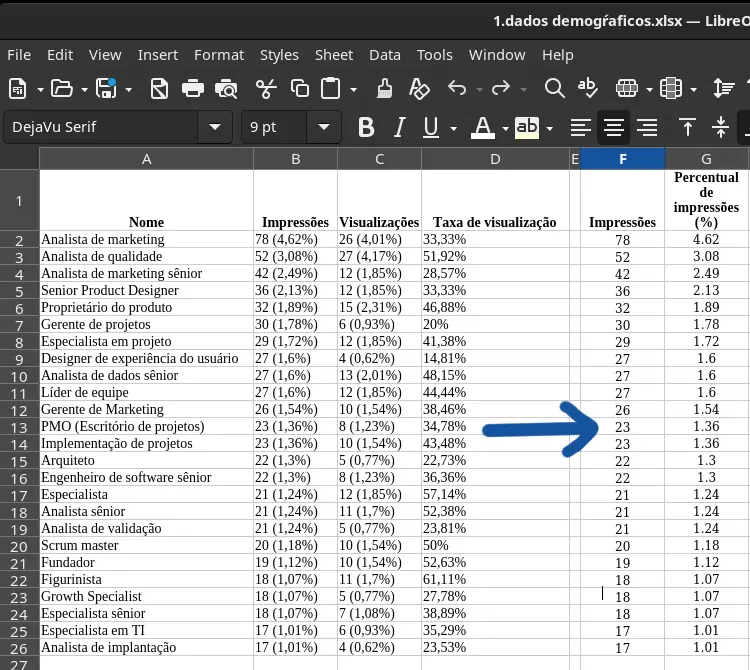Viewport: 750px width, 670px height.
Task: Click the Undo arrow icon
Action: (x=457, y=88)
